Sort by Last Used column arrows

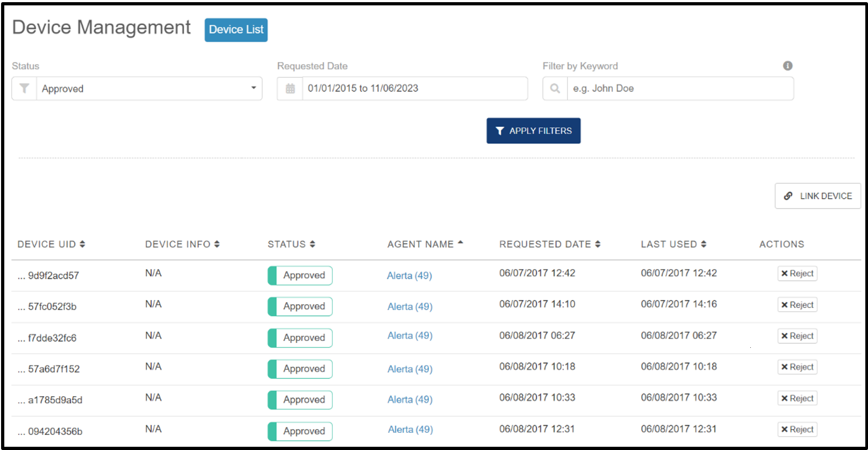pos(704,244)
